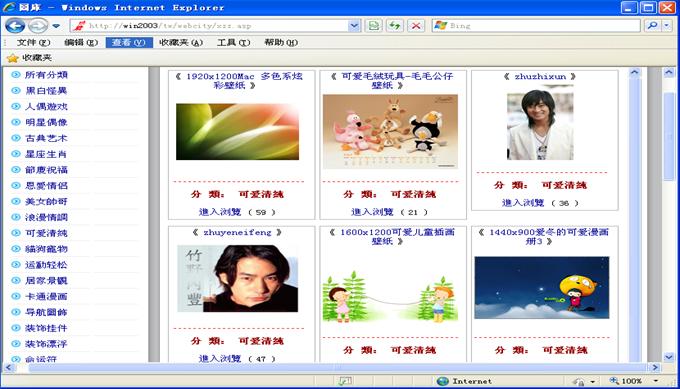The image size is (680, 389).
Task: Open the recent pages dropdown arrow
Action: 56,26
